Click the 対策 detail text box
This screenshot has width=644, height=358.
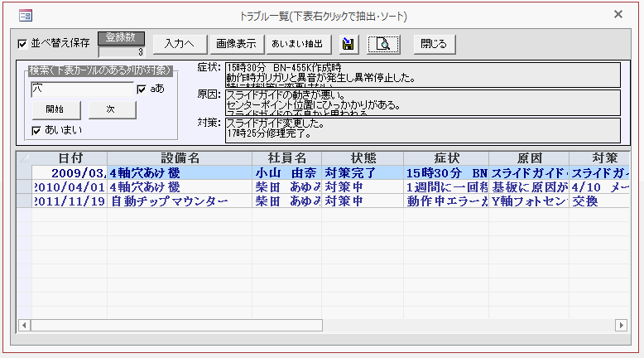pos(423,130)
